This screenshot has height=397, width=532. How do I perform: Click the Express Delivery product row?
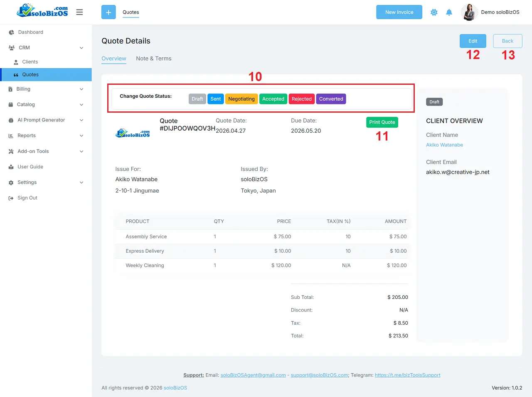[262, 251]
